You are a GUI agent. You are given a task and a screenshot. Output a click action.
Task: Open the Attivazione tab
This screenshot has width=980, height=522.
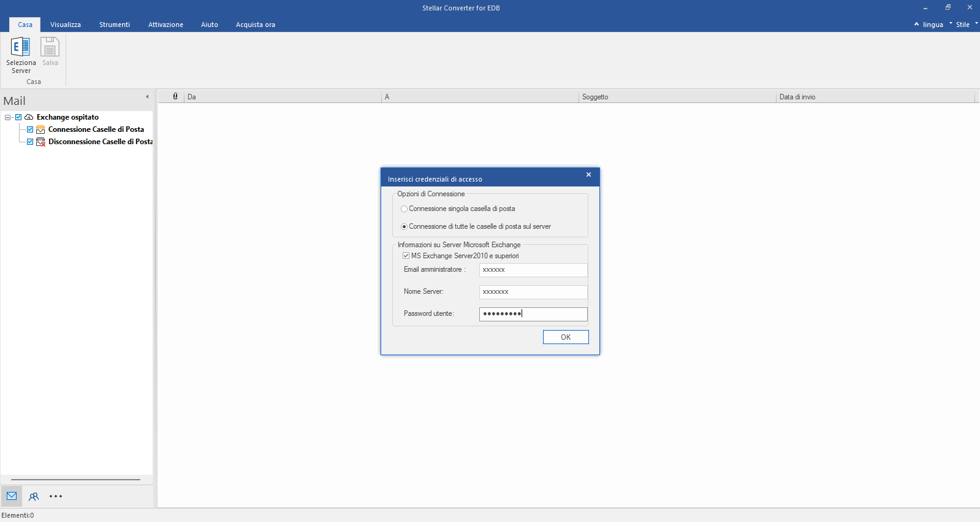click(x=165, y=25)
